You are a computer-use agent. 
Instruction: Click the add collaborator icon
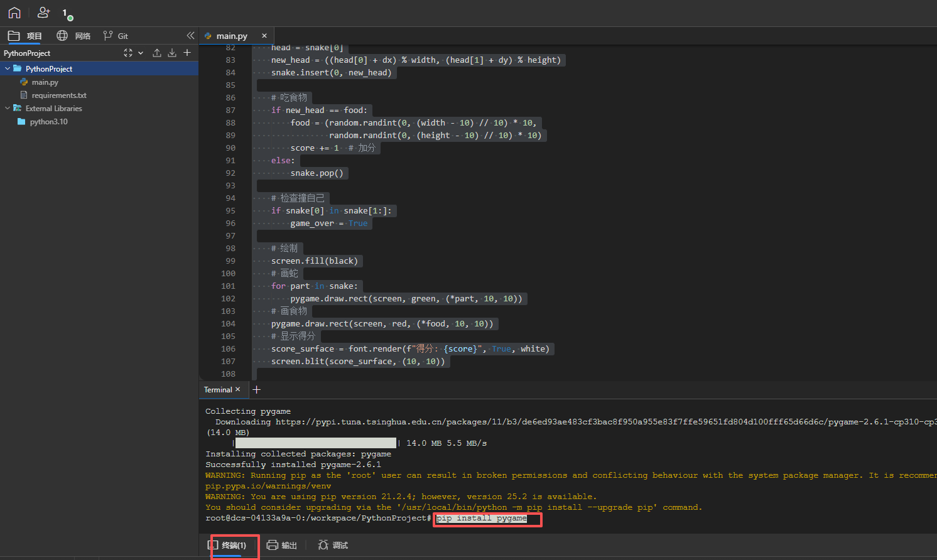43,13
